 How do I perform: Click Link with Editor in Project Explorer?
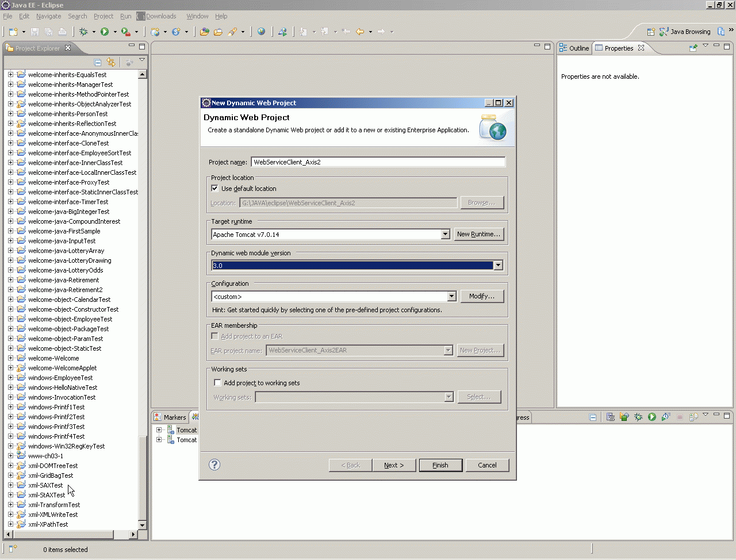coord(111,62)
